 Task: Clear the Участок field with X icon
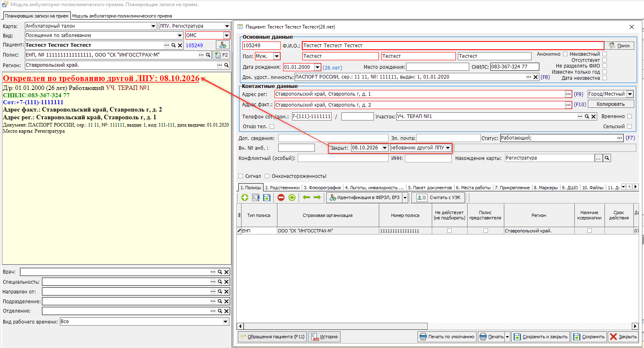pos(593,116)
